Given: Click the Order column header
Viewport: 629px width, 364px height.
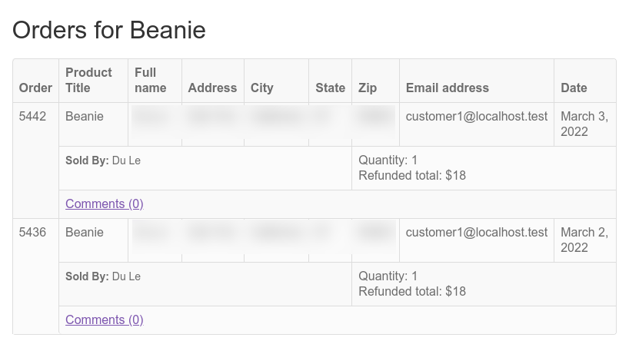Looking at the screenshot, I should pos(35,88).
